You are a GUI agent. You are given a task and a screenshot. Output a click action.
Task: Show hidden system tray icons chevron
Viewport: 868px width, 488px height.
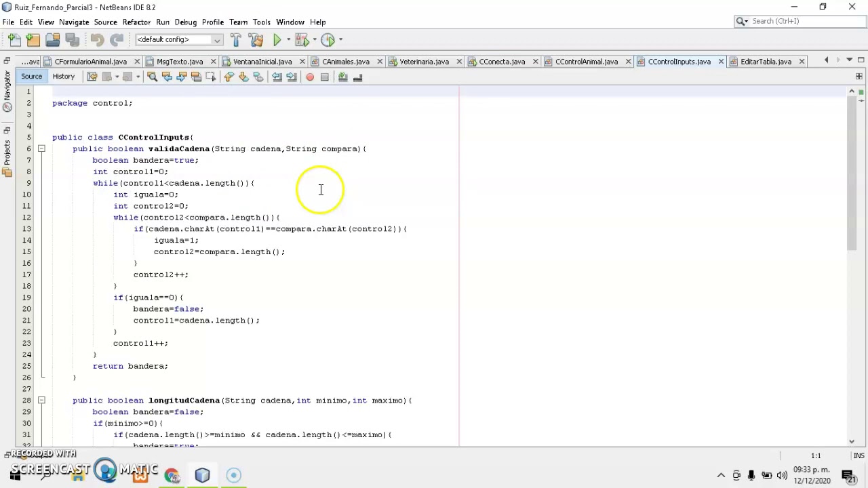721,475
